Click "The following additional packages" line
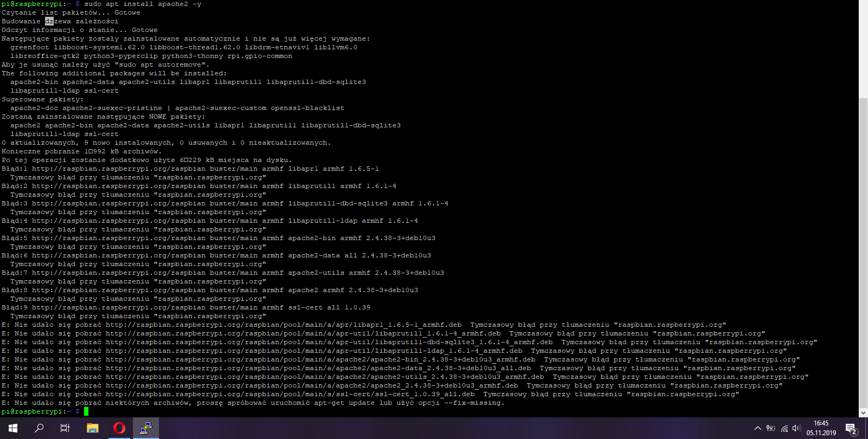Viewport: 868px width, 439px height. [x=114, y=73]
